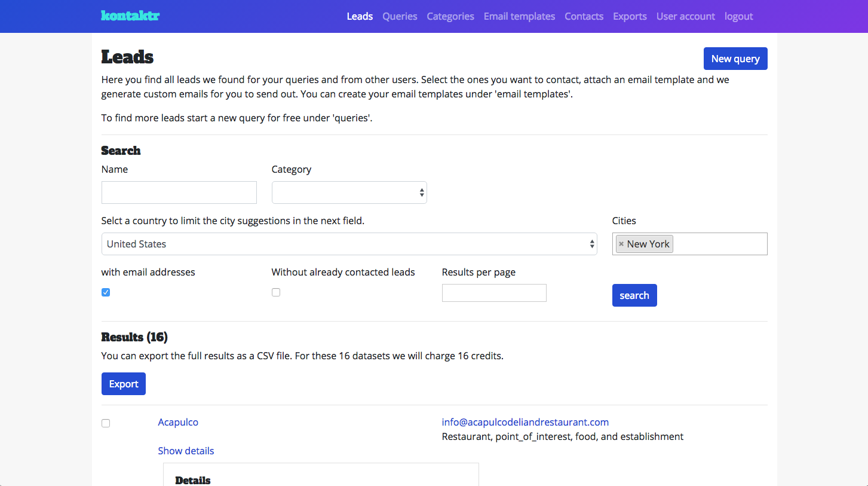868x486 pixels.
Task: Go to Queries page
Action: 400,16
